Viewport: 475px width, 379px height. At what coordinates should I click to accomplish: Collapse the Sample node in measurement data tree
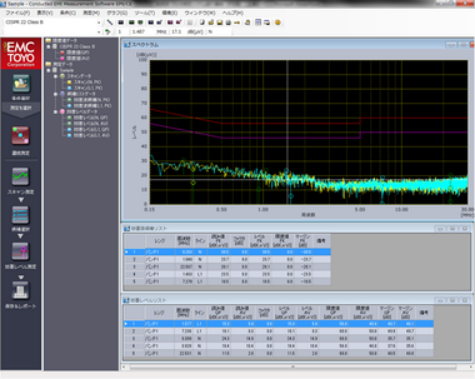(49, 70)
